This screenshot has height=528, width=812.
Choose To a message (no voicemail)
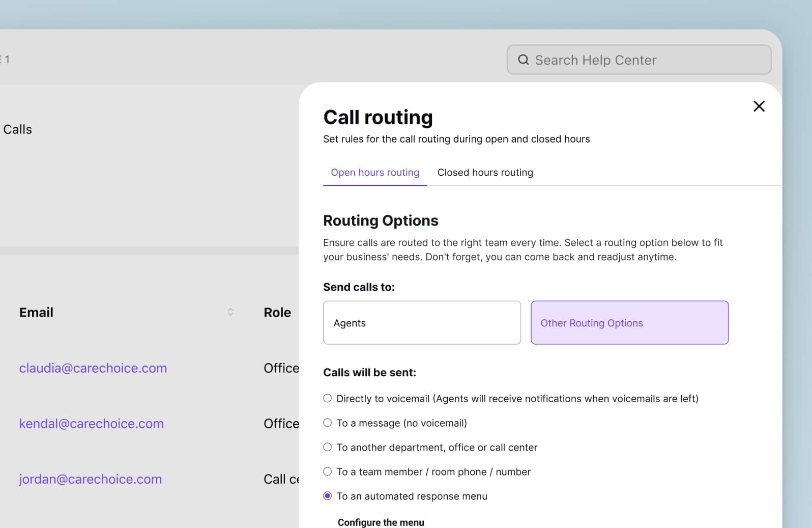point(328,423)
